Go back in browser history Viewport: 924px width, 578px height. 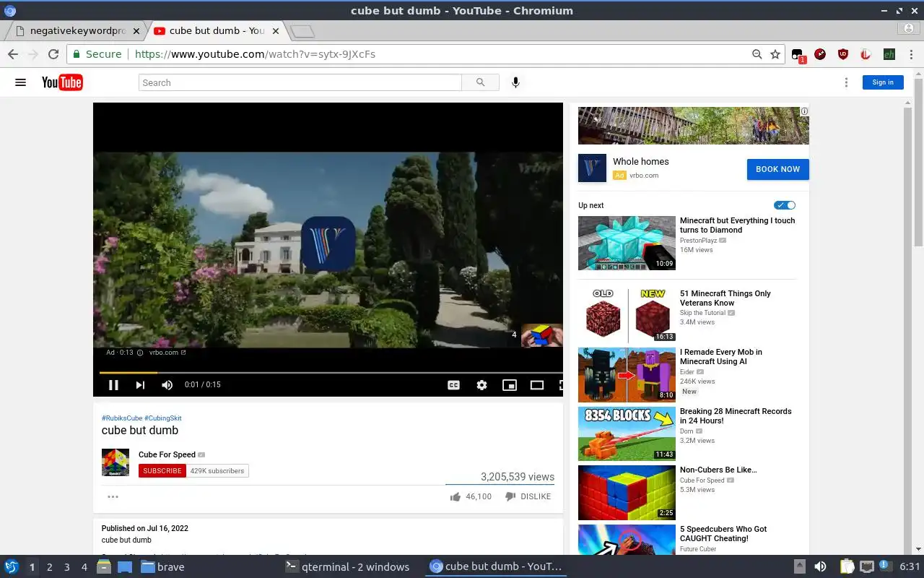coord(12,54)
